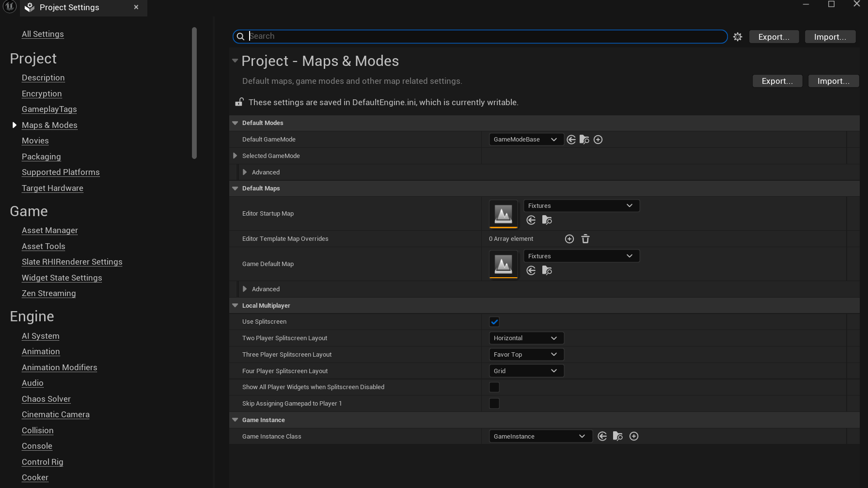Click the Unreal Engine logo icon
The height and width of the screenshot is (488, 868).
(10, 7)
